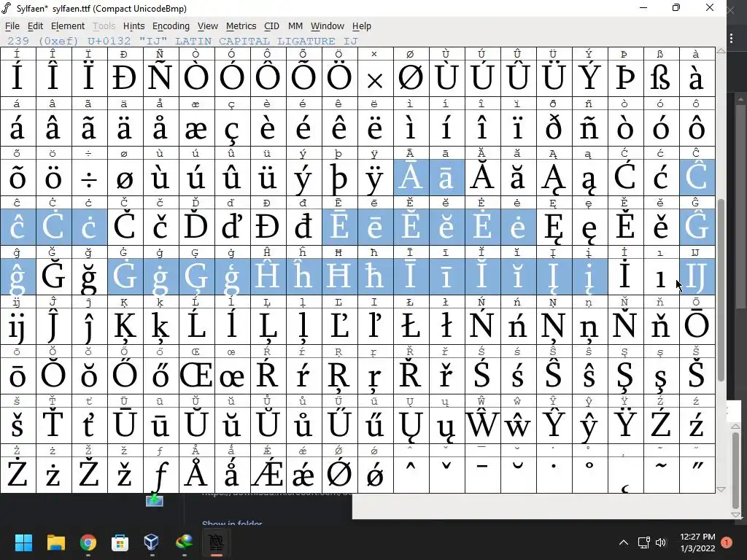Viewport: 747px width, 560px height.
Task: Open the Element menu
Action: pos(68,26)
